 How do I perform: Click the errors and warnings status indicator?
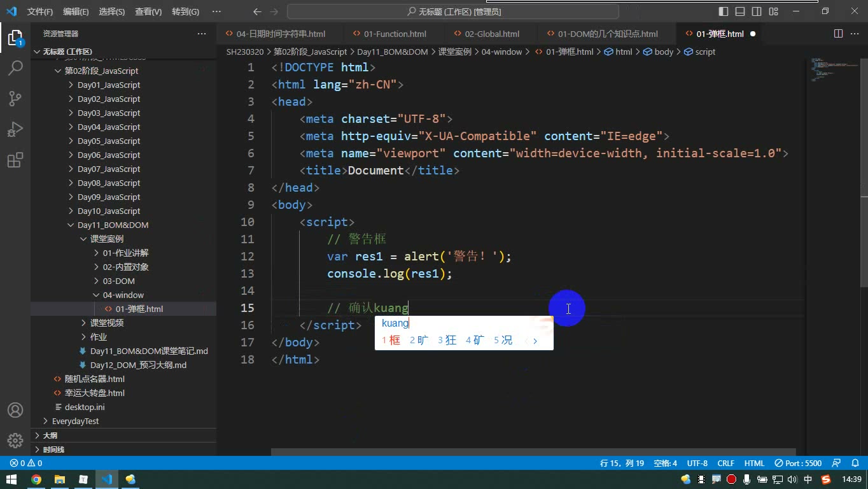click(x=26, y=463)
